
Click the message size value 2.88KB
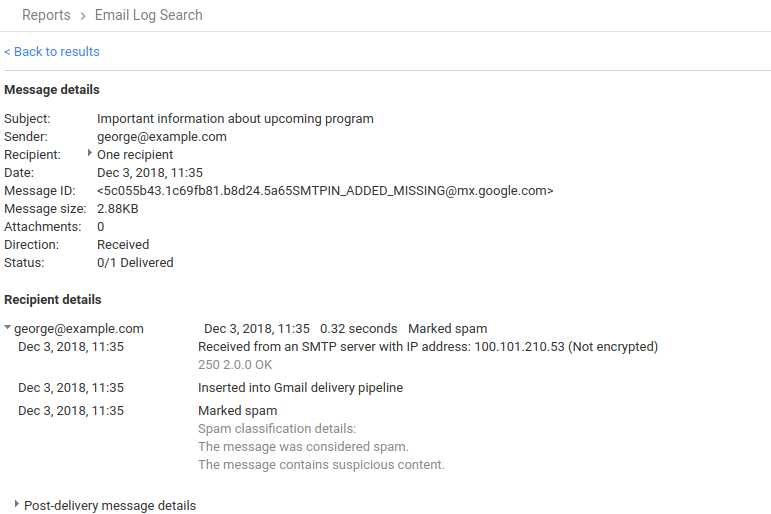118,209
